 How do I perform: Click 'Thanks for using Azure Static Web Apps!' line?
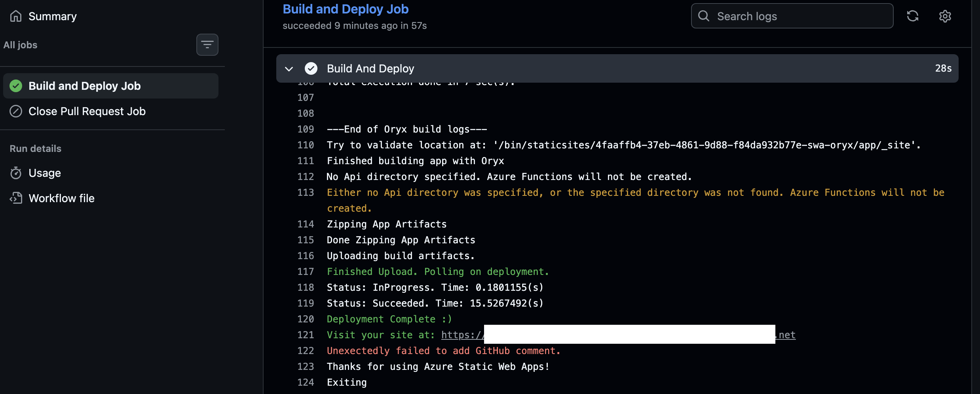[438, 367]
